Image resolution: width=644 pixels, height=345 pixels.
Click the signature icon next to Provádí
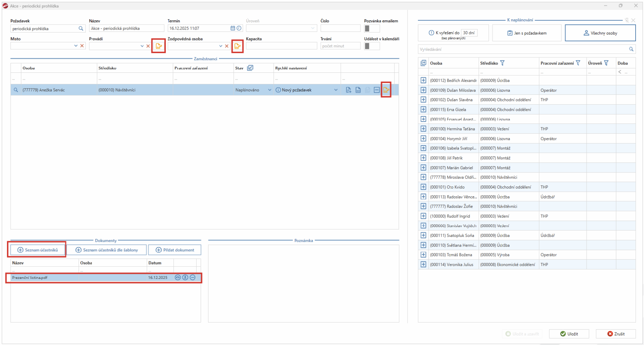tap(158, 46)
